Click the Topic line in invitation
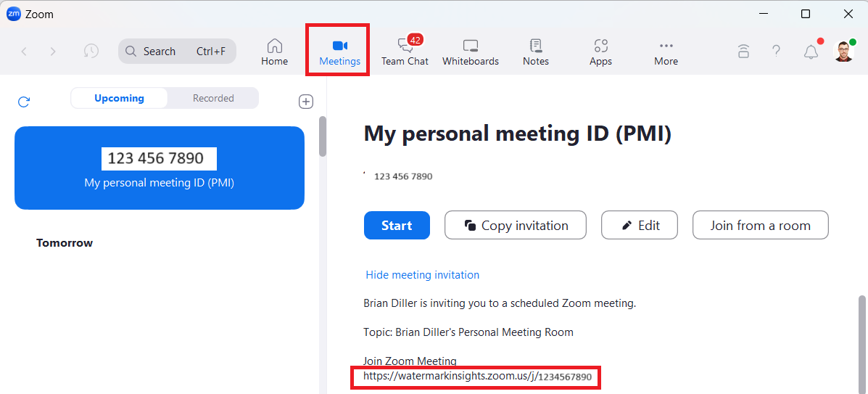 [468, 332]
